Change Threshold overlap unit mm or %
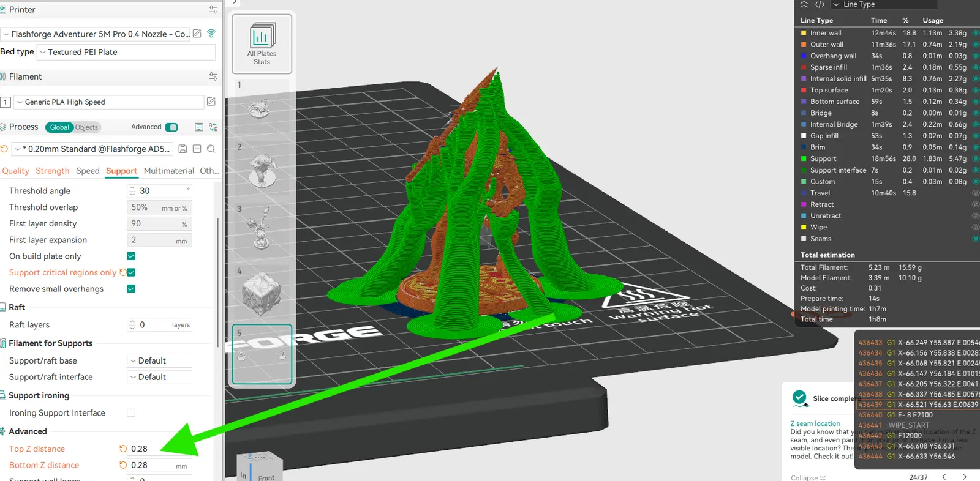Viewport: 980px width, 481px height. coord(175,208)
